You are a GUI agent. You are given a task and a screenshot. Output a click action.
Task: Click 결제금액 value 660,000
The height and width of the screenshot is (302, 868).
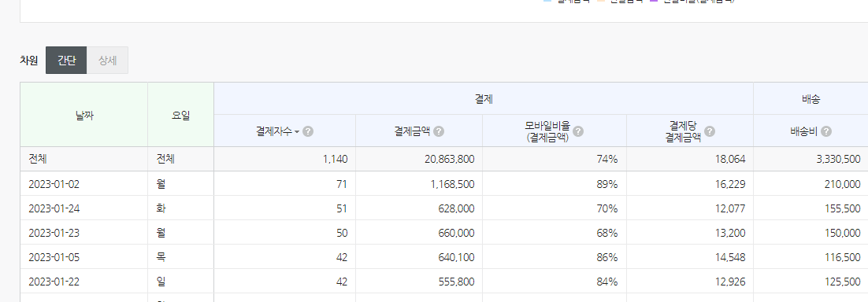[x=456, y=233]
